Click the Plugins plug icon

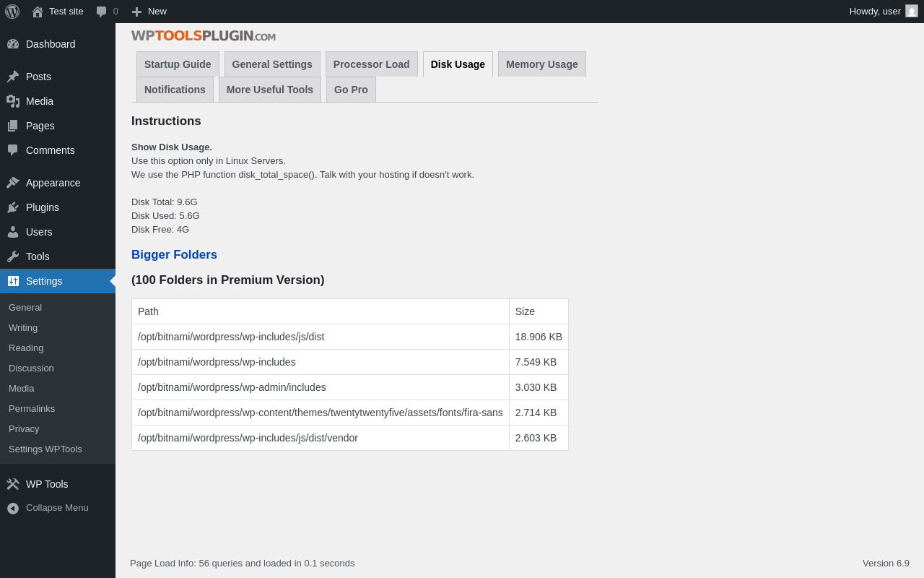(x=13, y=207)
